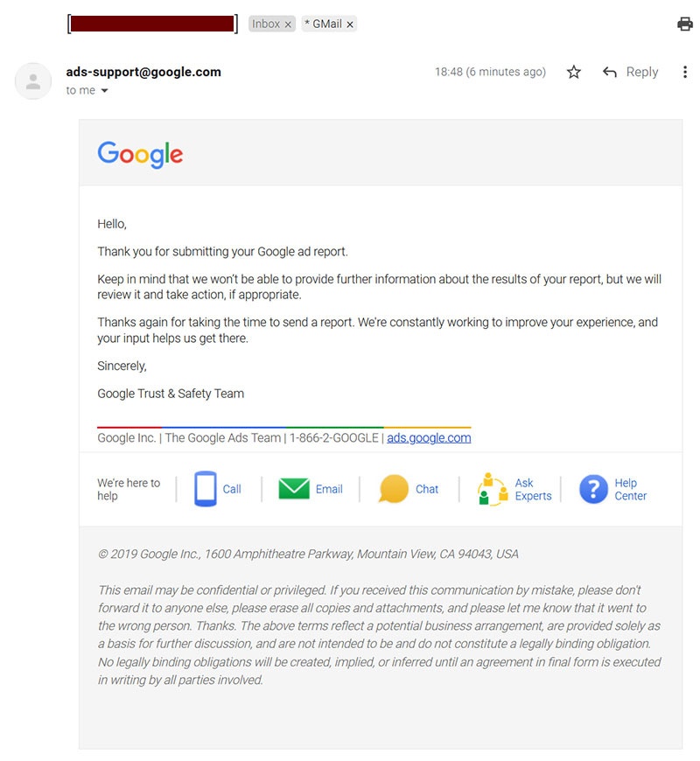Click the Ask Experts people icon

click(493, 489)
